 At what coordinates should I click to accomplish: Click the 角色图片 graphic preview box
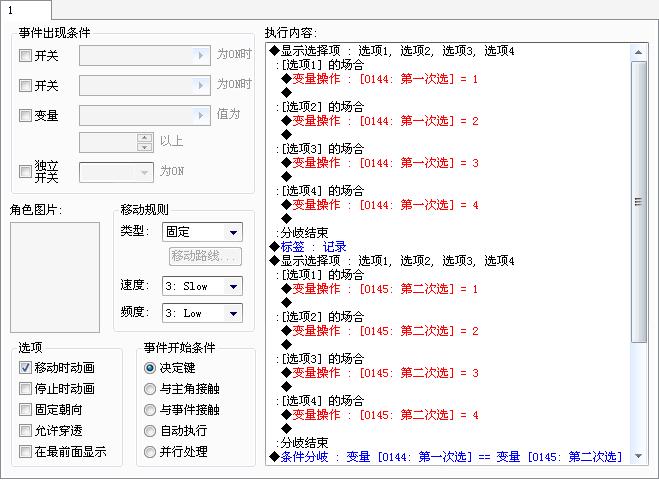(55, 277)
